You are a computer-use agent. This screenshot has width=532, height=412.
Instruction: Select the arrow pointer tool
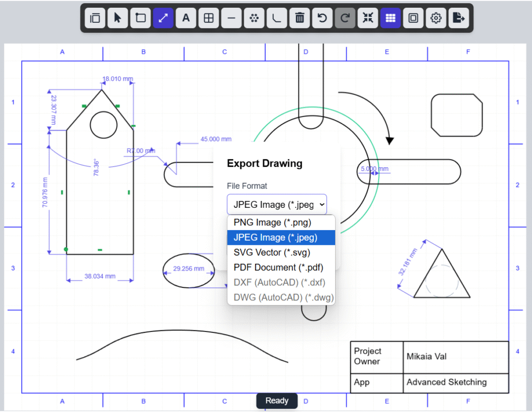click(117, 18)
